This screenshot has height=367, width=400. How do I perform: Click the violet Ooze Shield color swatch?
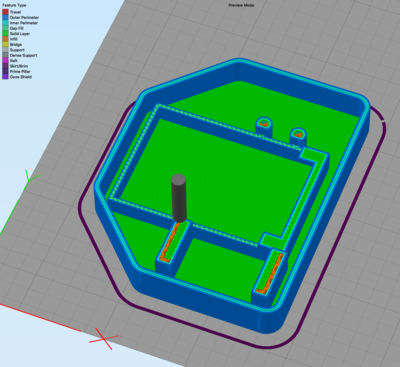tap(5, 77)
